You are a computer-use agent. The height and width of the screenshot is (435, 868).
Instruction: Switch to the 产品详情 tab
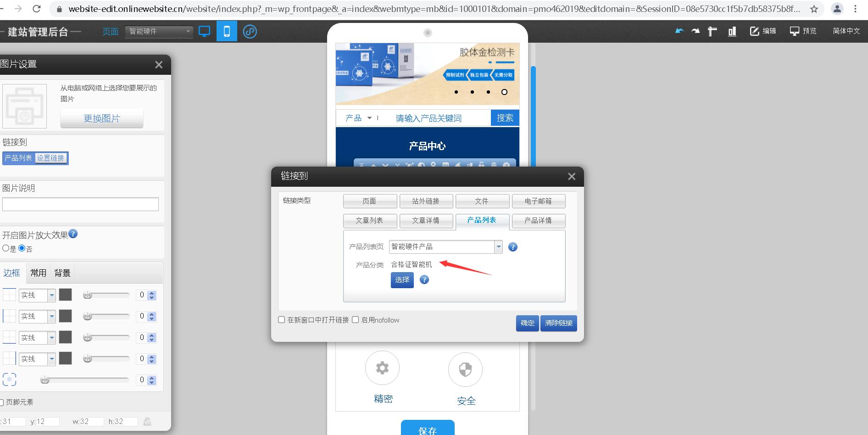point(538,221)
